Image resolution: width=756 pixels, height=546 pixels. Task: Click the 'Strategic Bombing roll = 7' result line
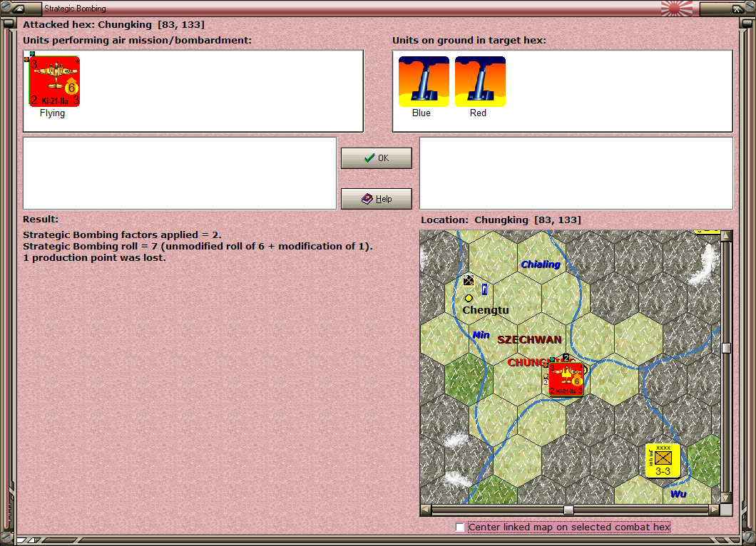pos(198,246)
